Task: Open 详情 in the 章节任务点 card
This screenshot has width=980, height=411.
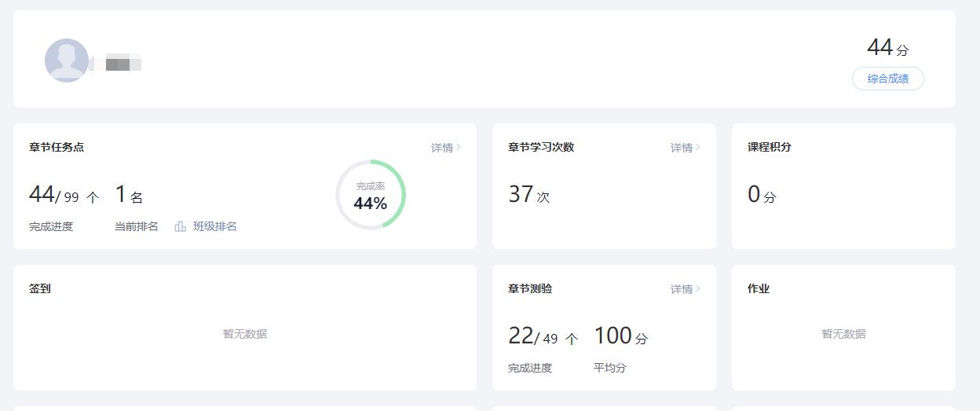Action: pos(445,148)
